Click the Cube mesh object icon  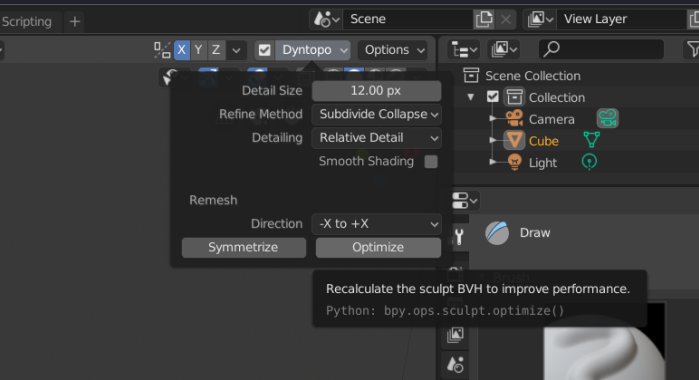tap(514, 140)
